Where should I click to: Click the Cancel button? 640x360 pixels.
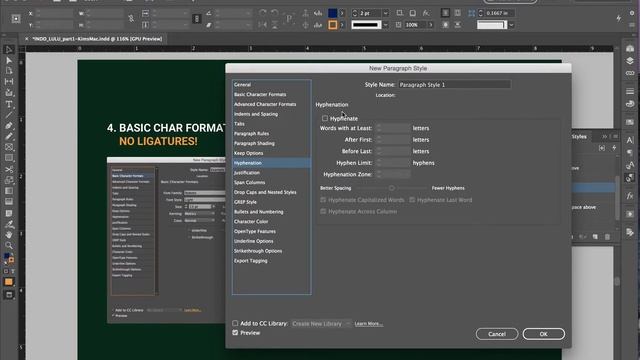pyautogui.click(x=497, y=334)
